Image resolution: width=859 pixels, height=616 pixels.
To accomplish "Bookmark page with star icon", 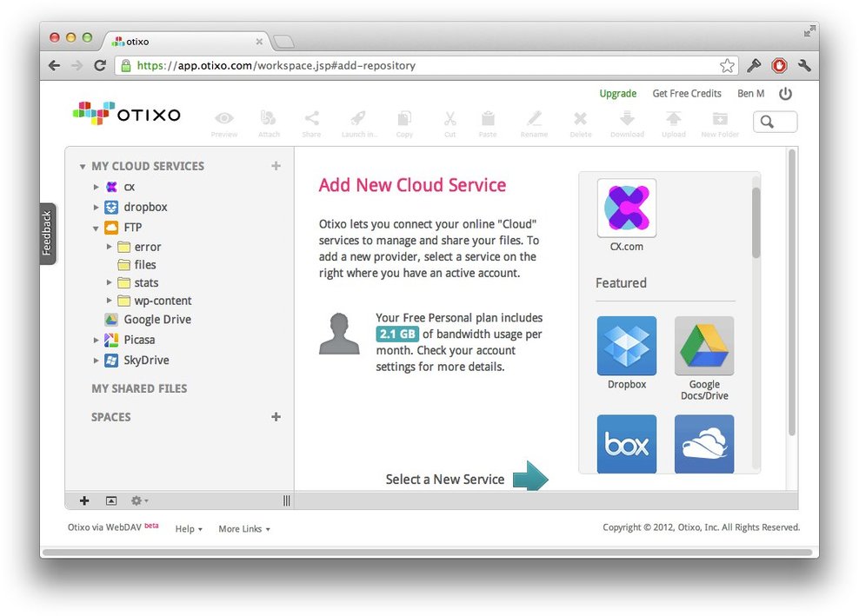I will click(x=727, y=66).
